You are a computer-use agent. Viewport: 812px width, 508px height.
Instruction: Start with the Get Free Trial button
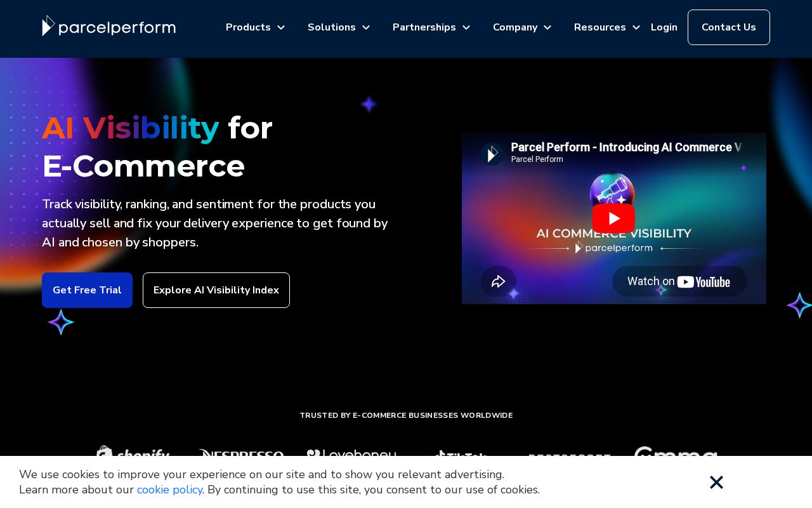87,290
